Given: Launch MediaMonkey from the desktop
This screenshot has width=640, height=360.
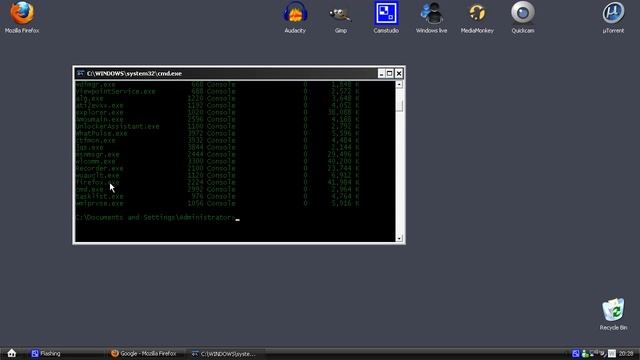Looking at the screenshot, I should (x=477, y=17).
